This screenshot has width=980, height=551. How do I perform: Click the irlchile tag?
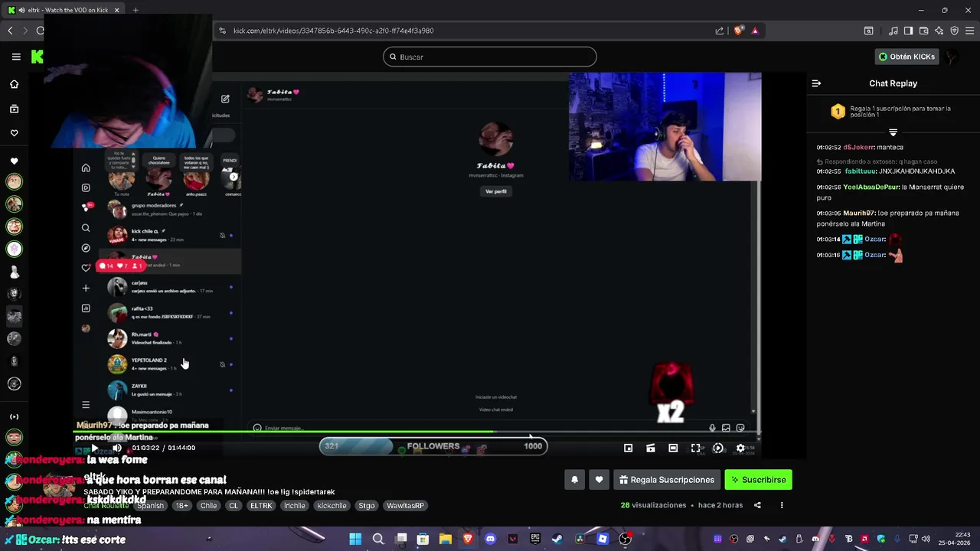[295, 506]
